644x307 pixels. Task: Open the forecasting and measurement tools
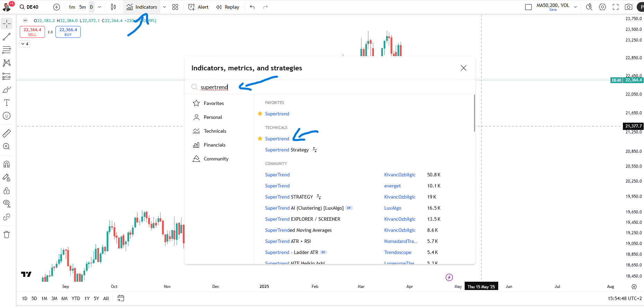pyautogui.click(x=7, y=76)
